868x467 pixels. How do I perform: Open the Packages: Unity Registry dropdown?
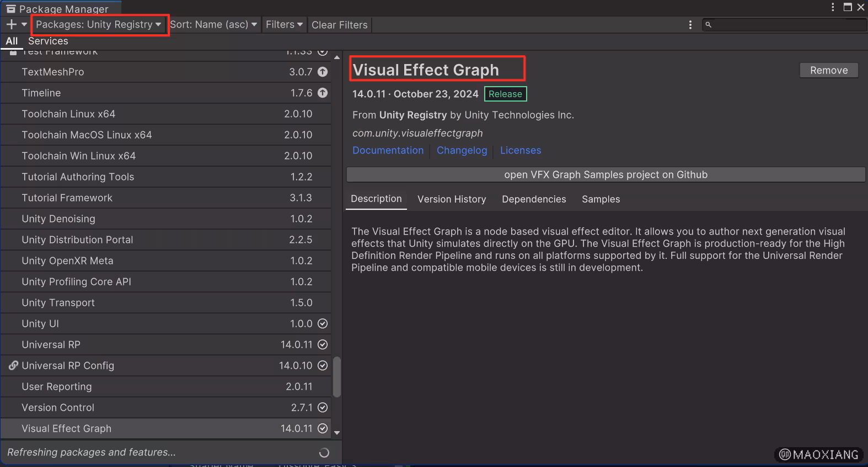pyautogui.click(x=98, y=24)
